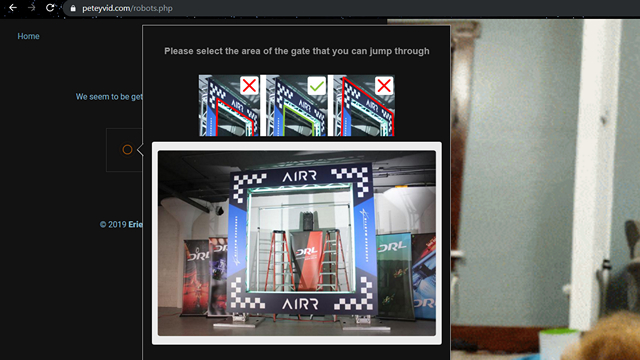The width and height of the screenshot is (640, 360).
Task: Reload the peteyvid.com page
Action: tap(50, 8)
